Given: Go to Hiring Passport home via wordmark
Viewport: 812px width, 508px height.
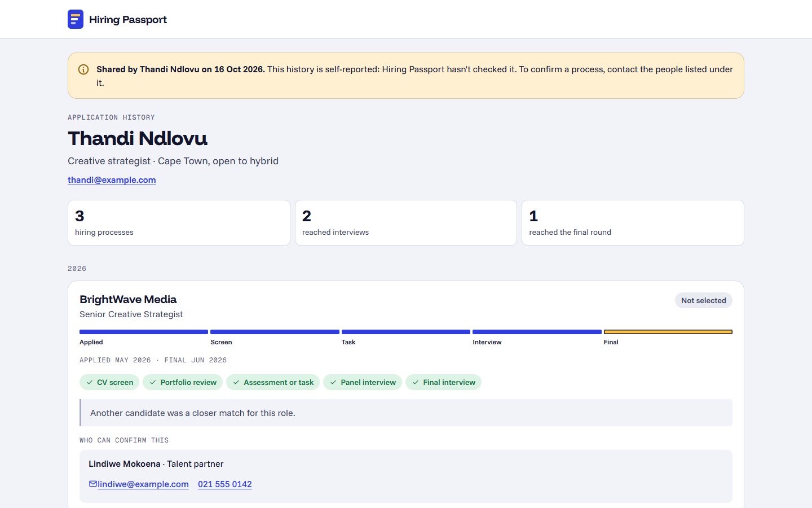Looking at the screenshot, I should [128, 20].
